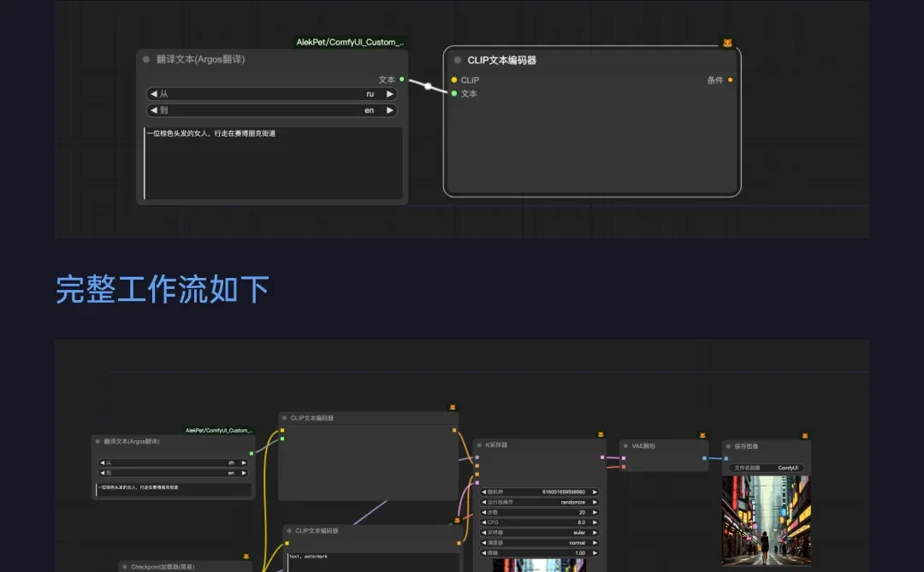Image resolution: width=924 pixels, height=572 pixels.
Task: Click the top purple model input socket on K采样器
Action: (477, 457)
